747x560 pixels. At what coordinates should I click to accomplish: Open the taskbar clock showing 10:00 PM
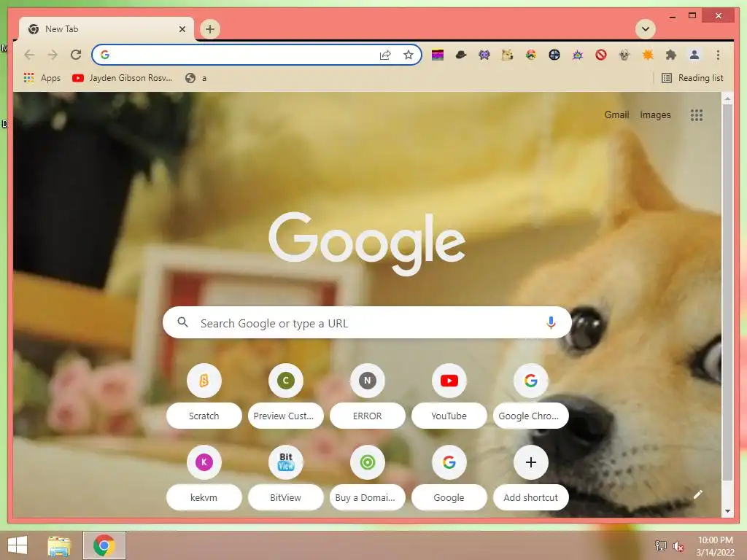click(x=715, y=545)
